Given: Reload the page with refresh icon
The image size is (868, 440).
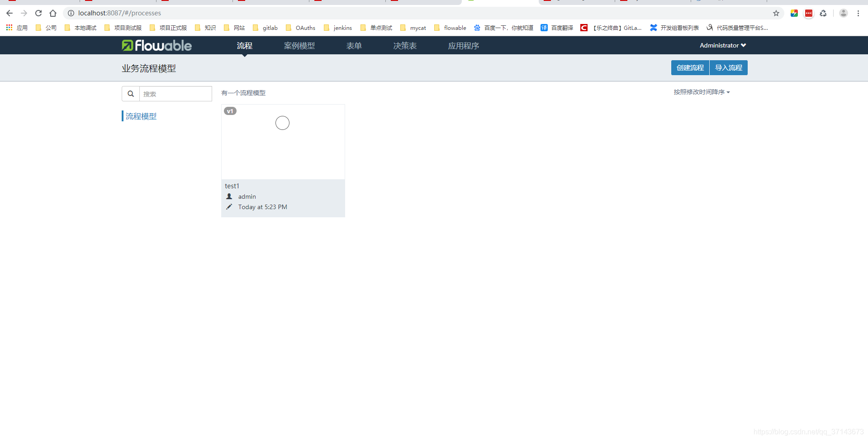Looking at the screenshot, I should [x=38, y=13].
